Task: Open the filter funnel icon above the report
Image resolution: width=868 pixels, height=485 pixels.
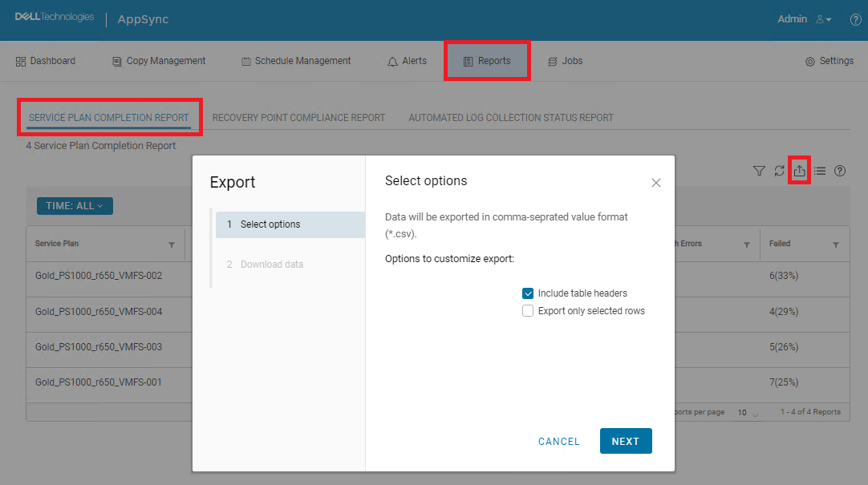Action: point(758,171)
